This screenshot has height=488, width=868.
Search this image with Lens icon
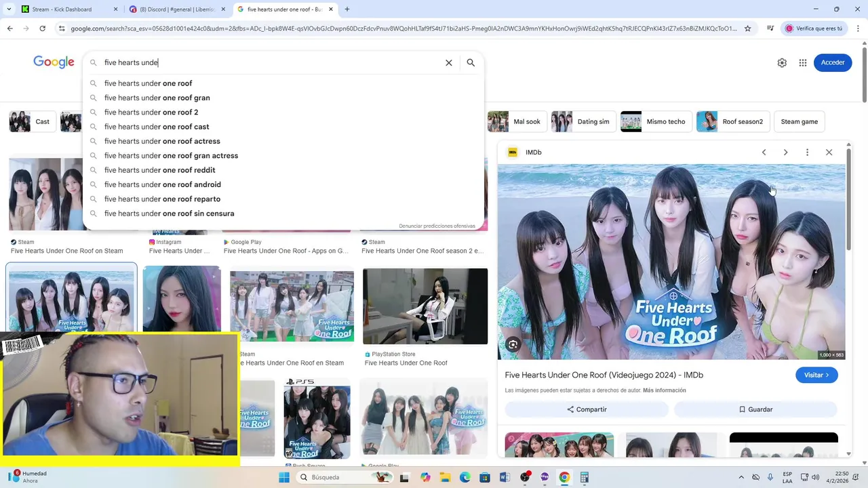513,344
